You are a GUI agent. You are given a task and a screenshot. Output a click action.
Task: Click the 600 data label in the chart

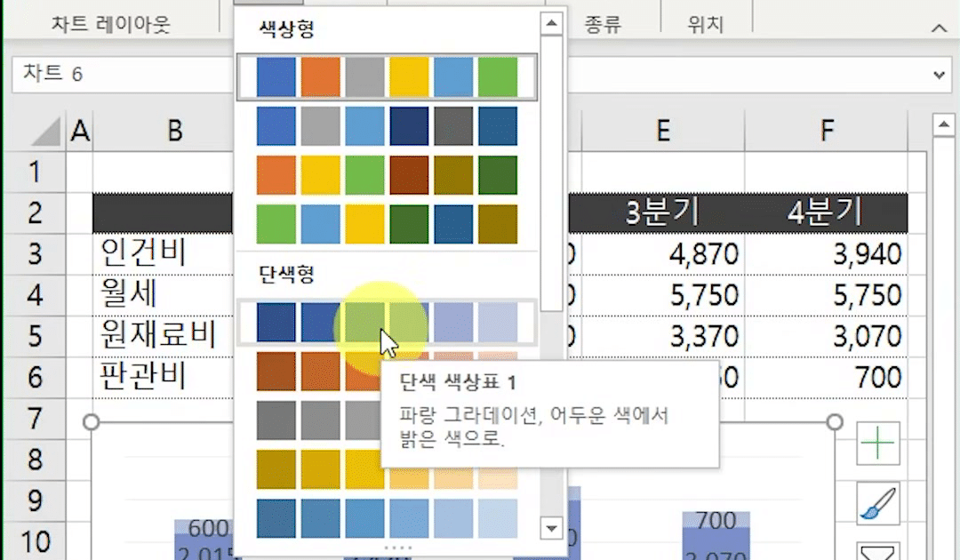tap(208, 528)
